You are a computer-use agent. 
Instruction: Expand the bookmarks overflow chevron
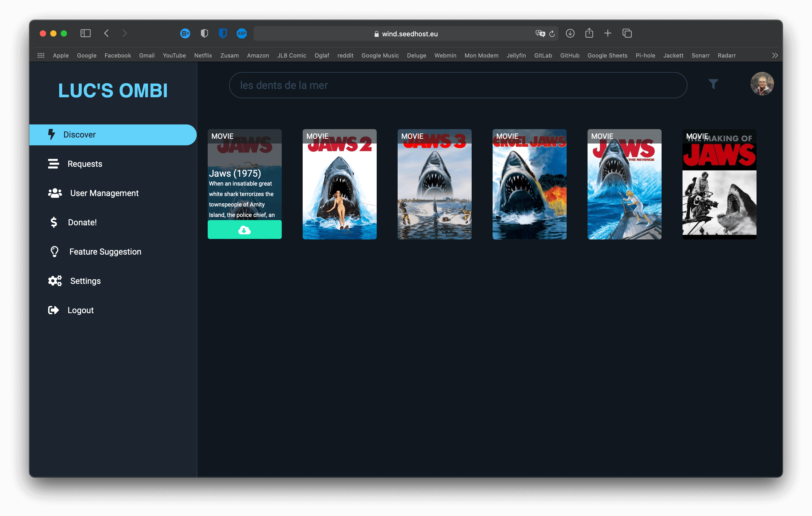775,56
